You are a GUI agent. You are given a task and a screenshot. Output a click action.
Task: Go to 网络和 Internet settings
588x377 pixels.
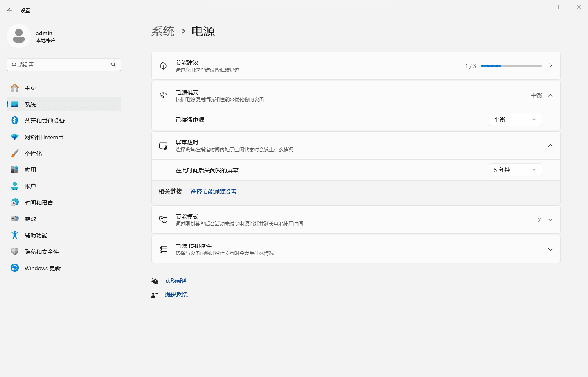[x=64, y=137]
